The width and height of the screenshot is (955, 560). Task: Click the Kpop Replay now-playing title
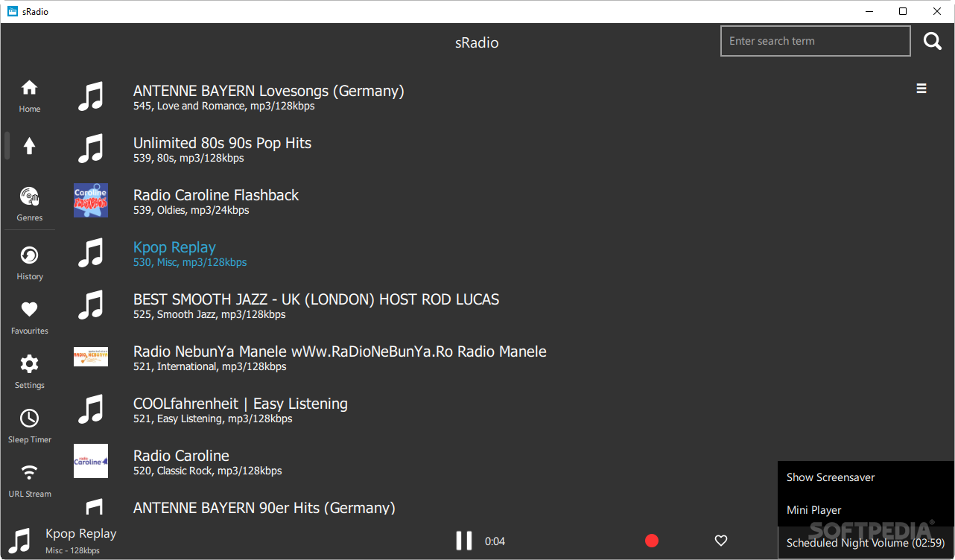pos(81,533)
